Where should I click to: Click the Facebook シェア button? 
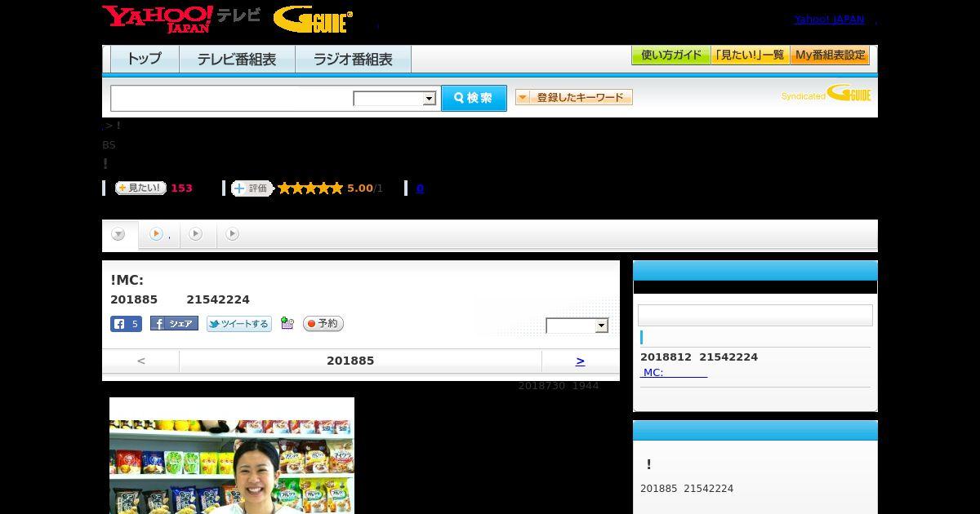[174, 324]
